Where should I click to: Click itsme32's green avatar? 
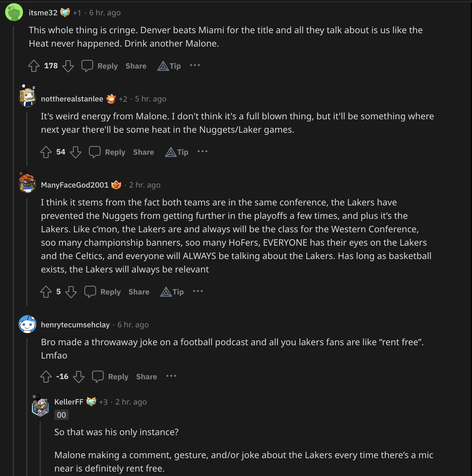click(14, 12)
